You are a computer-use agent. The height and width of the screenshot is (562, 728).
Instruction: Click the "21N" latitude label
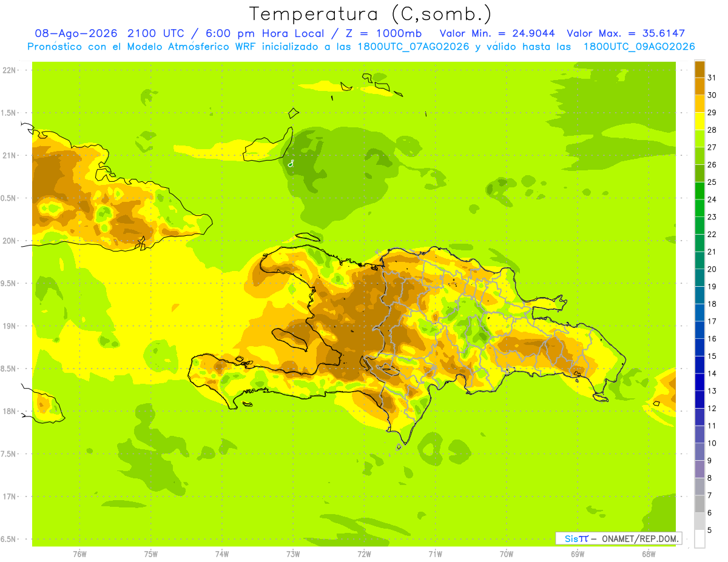pos(8,156)
